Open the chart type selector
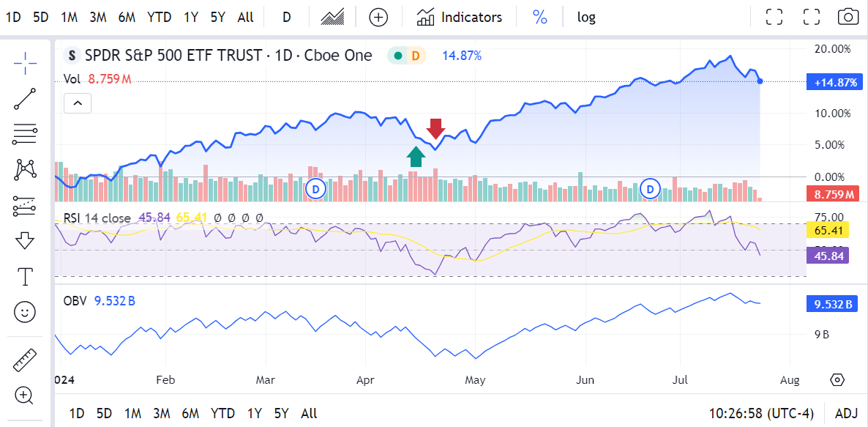Image resolution: width=868 pixels, height=427 pixels. [332, 17]
